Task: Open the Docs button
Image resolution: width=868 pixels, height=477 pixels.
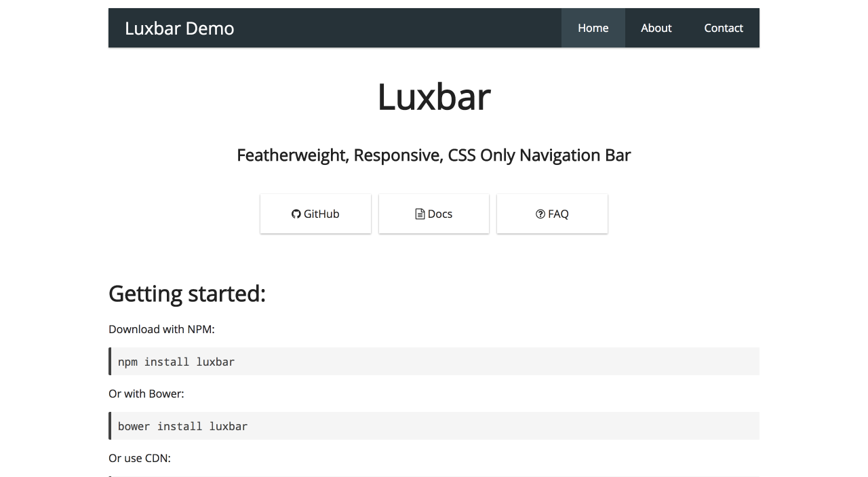Action: pos(433,214)
